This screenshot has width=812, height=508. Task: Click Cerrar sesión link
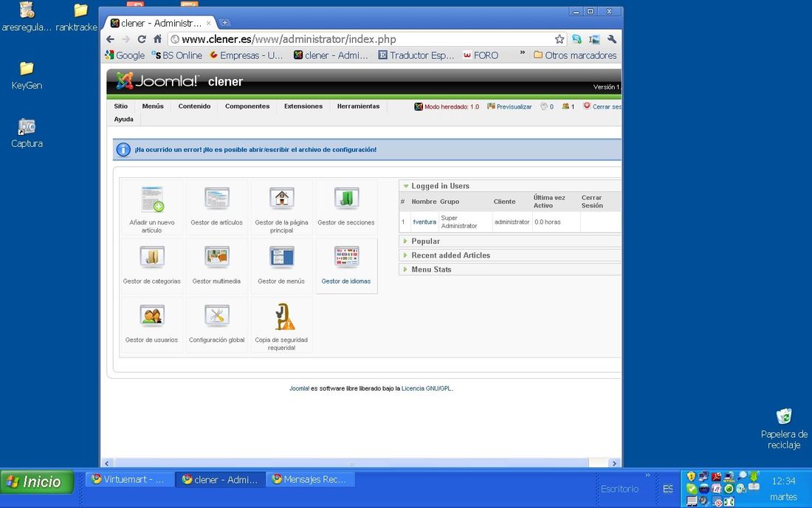tap(602, 106)
